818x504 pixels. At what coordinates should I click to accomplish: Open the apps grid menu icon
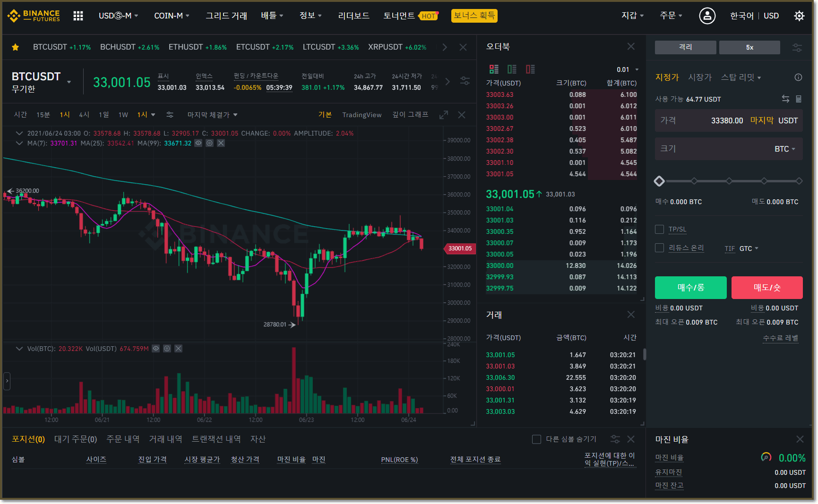tap(78, 16)
